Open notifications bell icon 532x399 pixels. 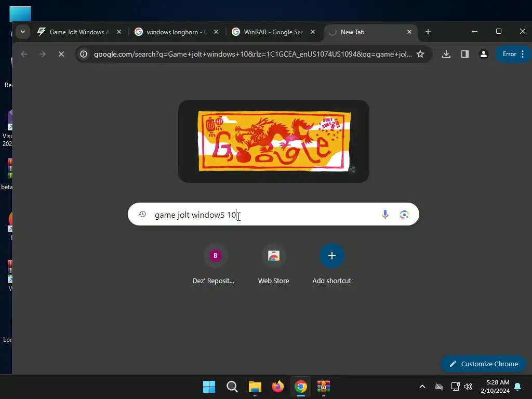(518, 387)
